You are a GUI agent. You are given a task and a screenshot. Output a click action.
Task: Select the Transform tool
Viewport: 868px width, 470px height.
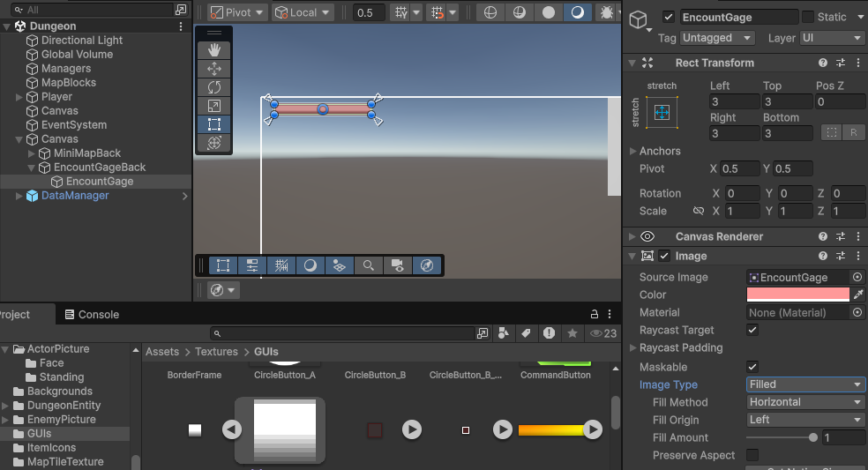point(213,143)
